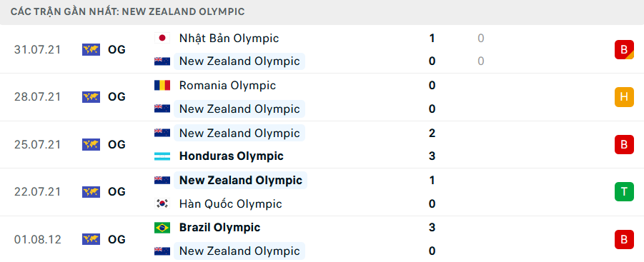The image size is (644, 262).
Task: Open Honduras Olympic team page
Action: click(232, 156)
